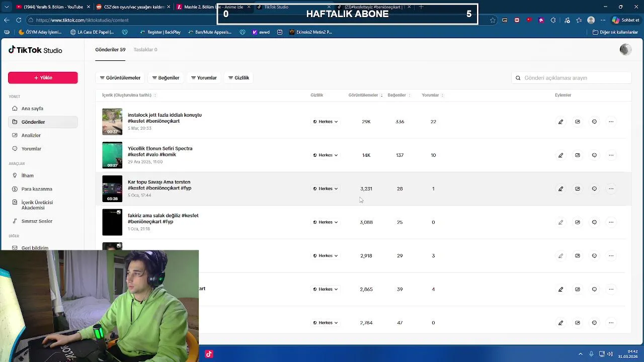Open more options for post with 2,784 views
The height and width of the screenshot is (362, 644).
coord(611,323)
